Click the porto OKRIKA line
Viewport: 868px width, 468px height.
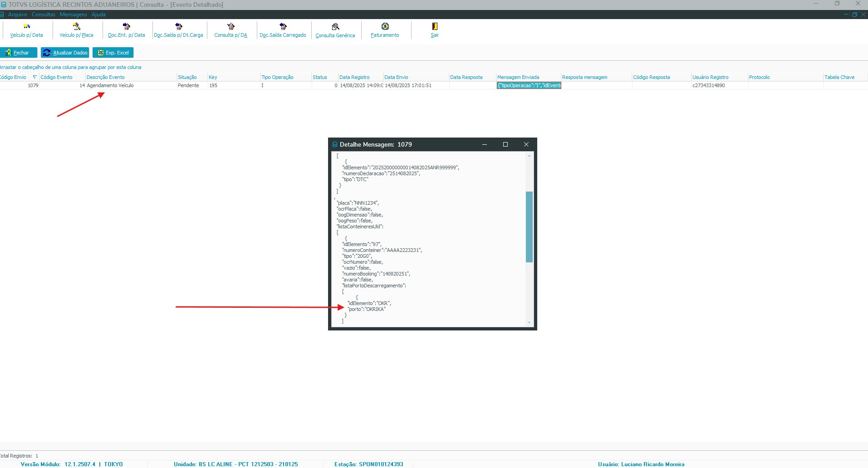click(x=367, y=309)
